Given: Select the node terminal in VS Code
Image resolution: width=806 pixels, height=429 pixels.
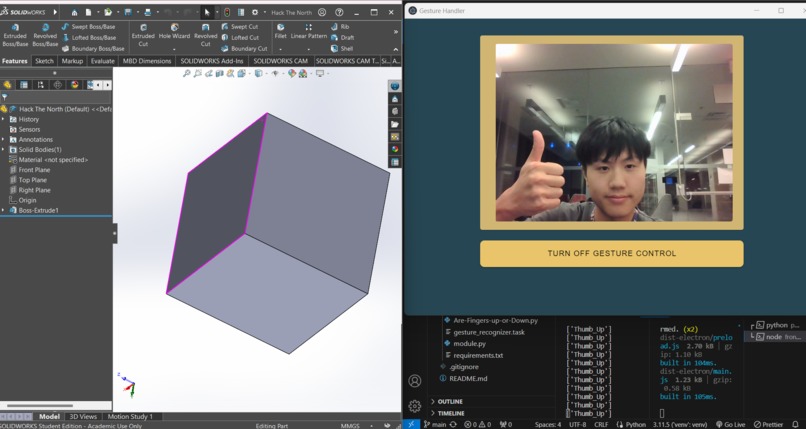Looking at the screenshot, I should (775, 337).
